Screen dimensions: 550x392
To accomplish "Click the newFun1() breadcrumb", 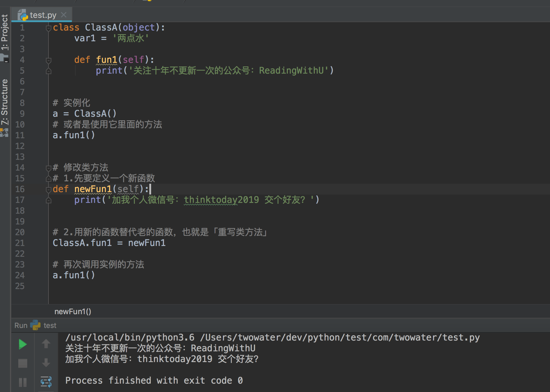I will pyautogui.click(x=73, y=312).
